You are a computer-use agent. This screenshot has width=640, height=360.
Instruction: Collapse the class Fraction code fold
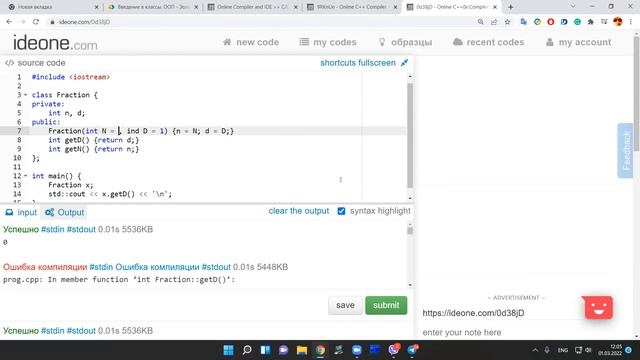[x=25, y=95]
